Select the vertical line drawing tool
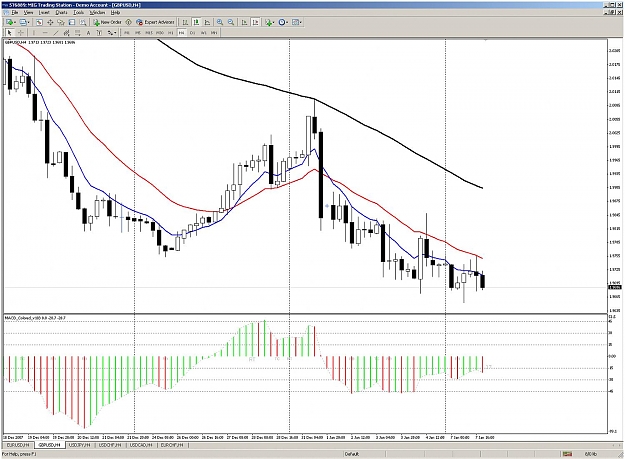 pyautogui.click(x=34, y=33)
